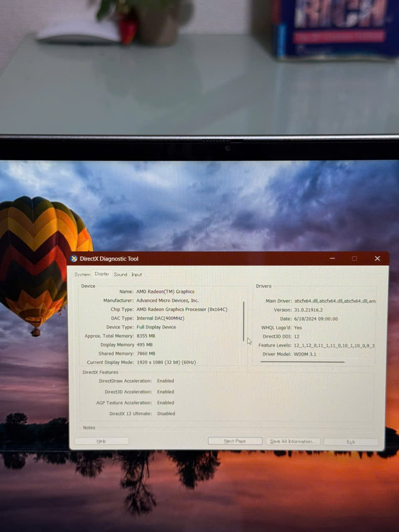Click the driver Version number 31.0.21916.2

coord(308,310)
